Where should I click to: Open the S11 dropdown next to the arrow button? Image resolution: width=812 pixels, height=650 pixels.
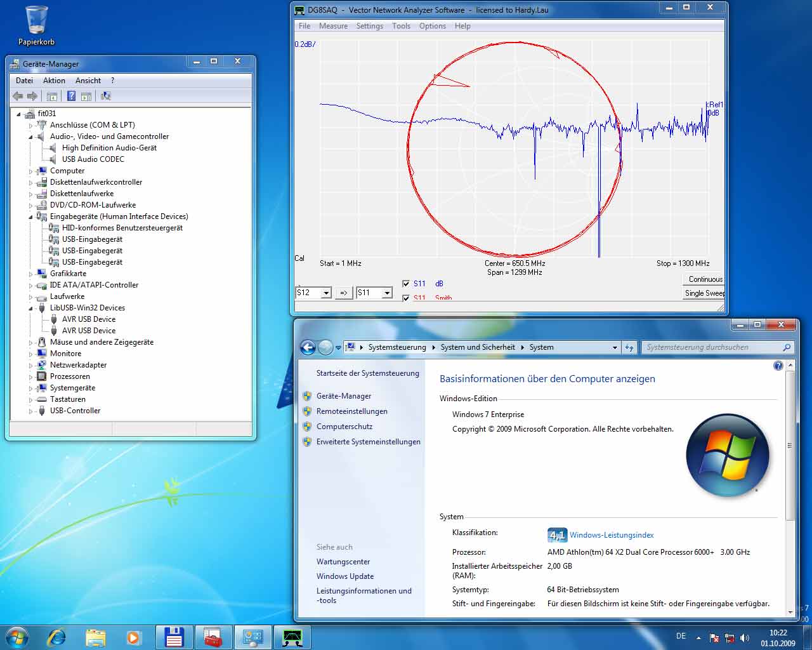pyautogui.click(x=386, y=293)
